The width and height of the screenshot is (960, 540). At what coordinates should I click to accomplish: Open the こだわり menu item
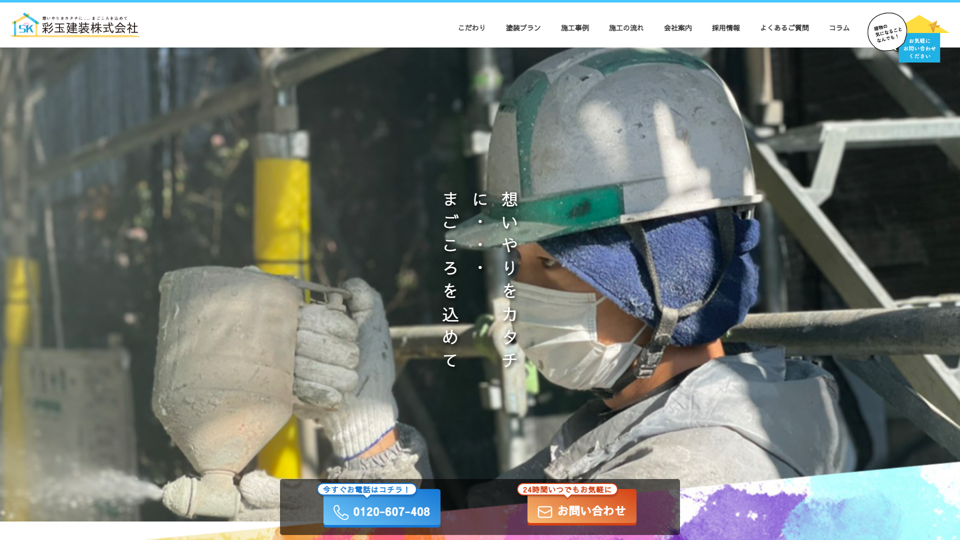click(472, 28)
